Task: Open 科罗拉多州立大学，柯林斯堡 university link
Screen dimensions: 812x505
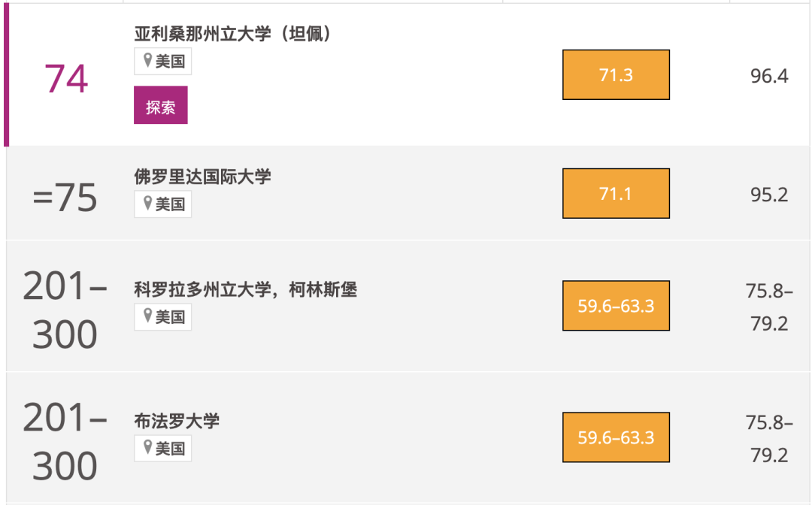Action: 245,289
